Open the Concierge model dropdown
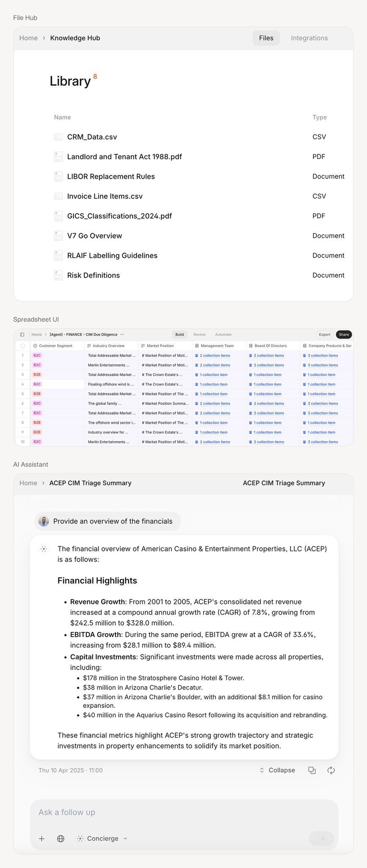The image size is (367, 868). click(125, 838)
